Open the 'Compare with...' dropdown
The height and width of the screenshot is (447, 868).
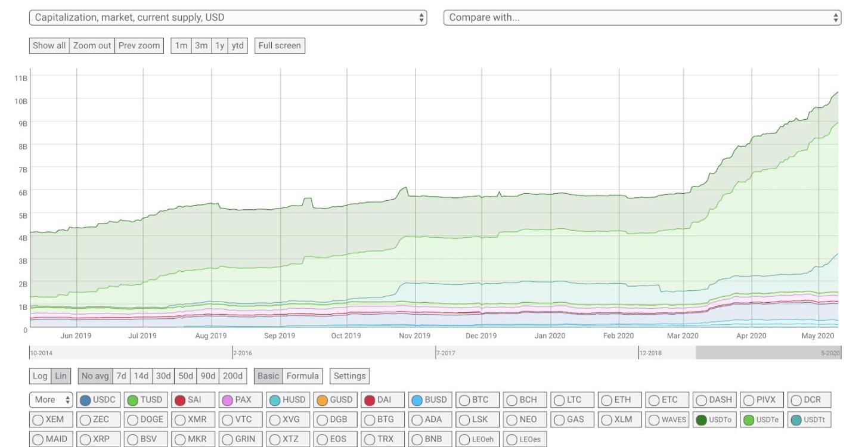click(642, 17)
